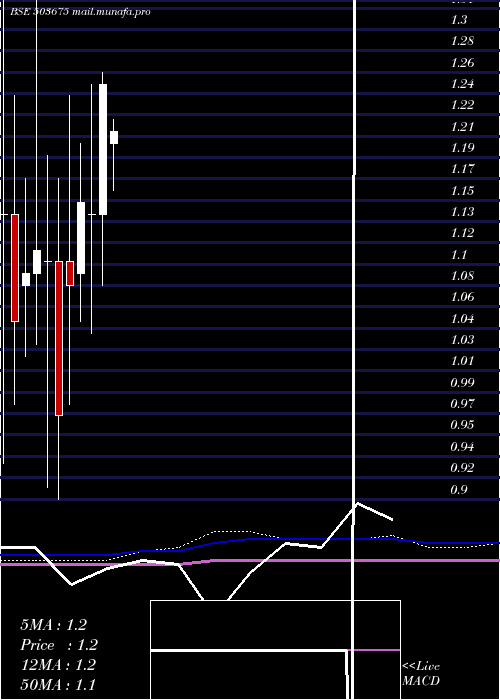Click the 0.94 price axis label

[462, 446]
